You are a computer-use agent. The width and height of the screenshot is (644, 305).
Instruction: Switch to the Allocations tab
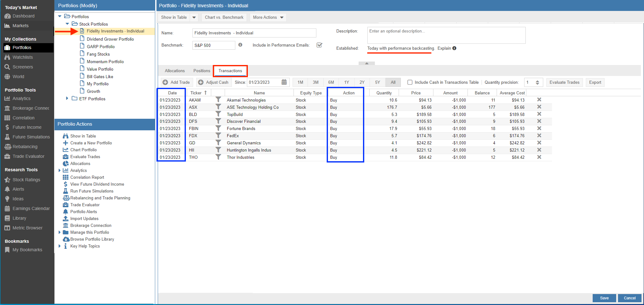(x=175, y=71)
